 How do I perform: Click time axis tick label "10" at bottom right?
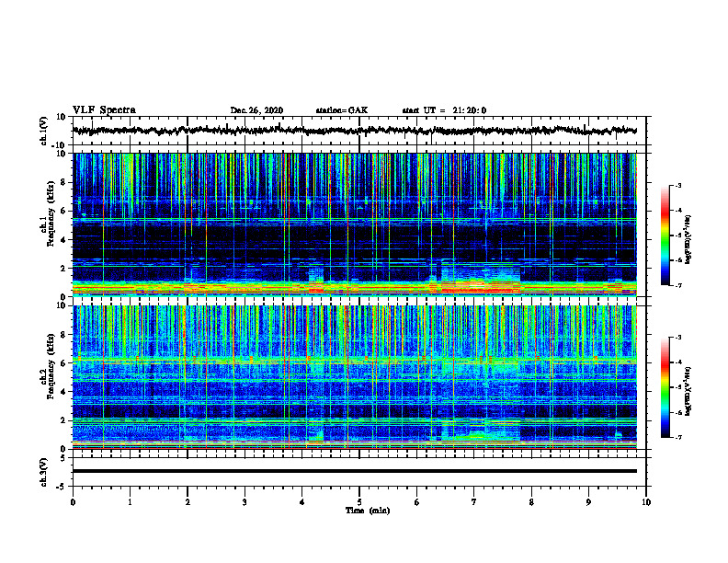pyautogui.click(x=646, y=502)
